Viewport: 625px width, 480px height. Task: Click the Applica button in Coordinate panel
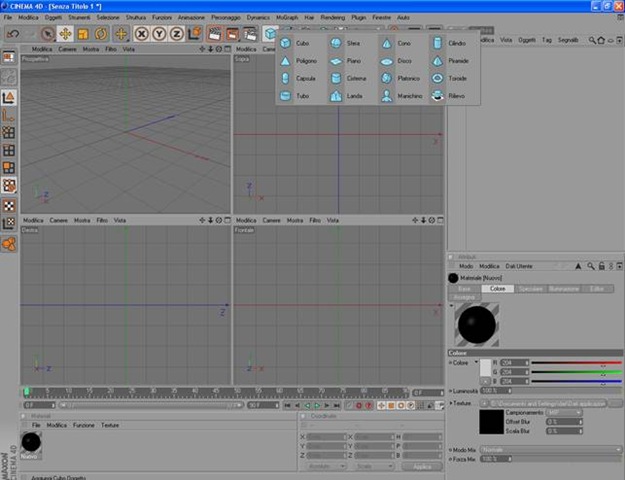(422, 466)
